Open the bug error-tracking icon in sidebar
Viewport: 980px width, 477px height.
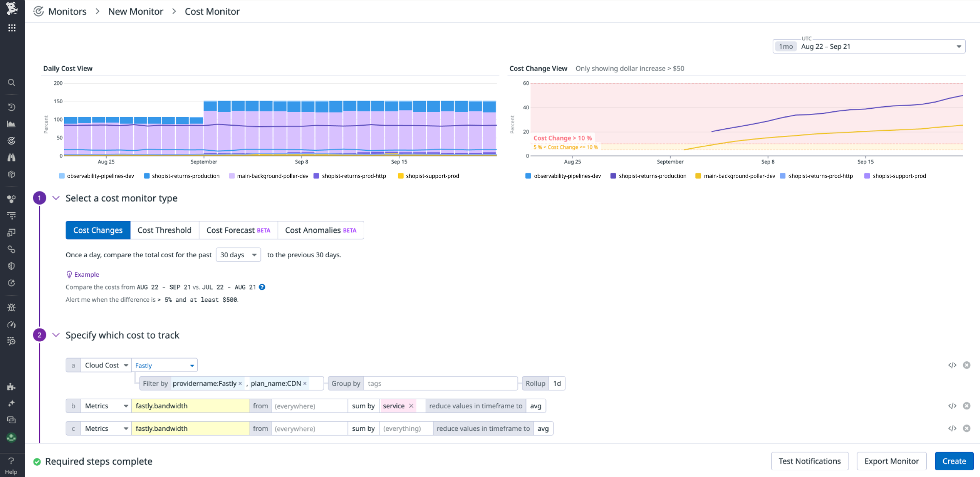point(11,308)
